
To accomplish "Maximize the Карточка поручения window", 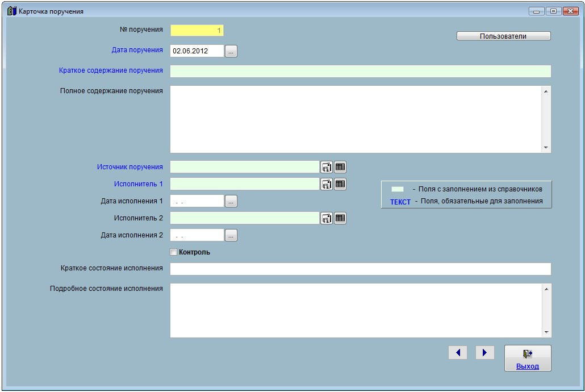I will coord(554,11).
